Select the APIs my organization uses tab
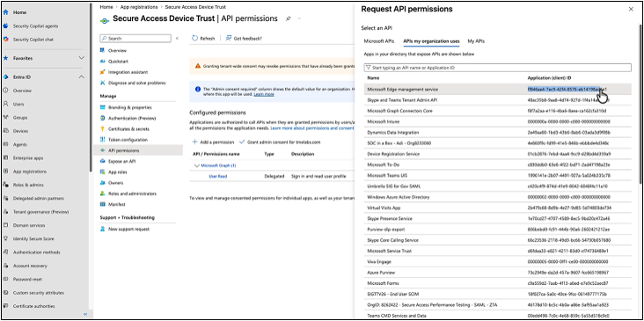 (431, 41)
